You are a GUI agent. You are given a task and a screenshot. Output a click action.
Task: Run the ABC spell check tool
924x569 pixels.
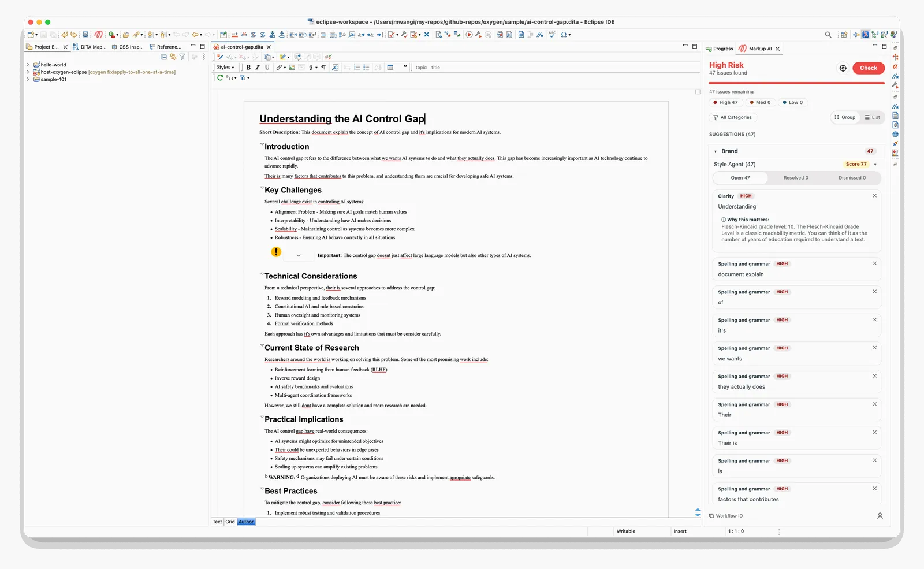552,35
